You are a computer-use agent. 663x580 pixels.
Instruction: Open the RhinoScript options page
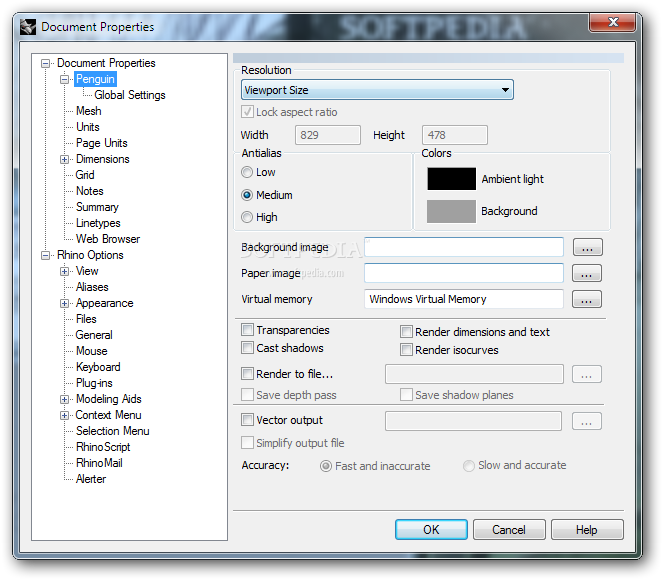point(103,447)
